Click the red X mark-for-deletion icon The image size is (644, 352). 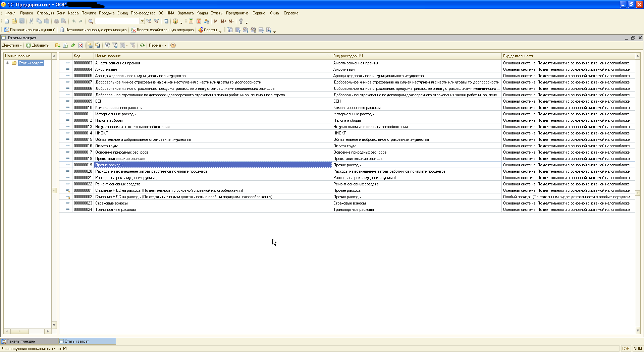[80, 46]
